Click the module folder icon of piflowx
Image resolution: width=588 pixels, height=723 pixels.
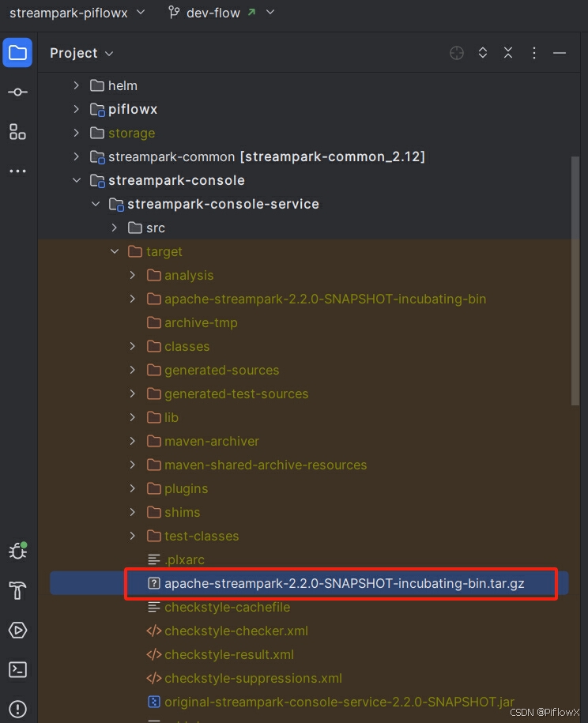click(x=97, y=110)
